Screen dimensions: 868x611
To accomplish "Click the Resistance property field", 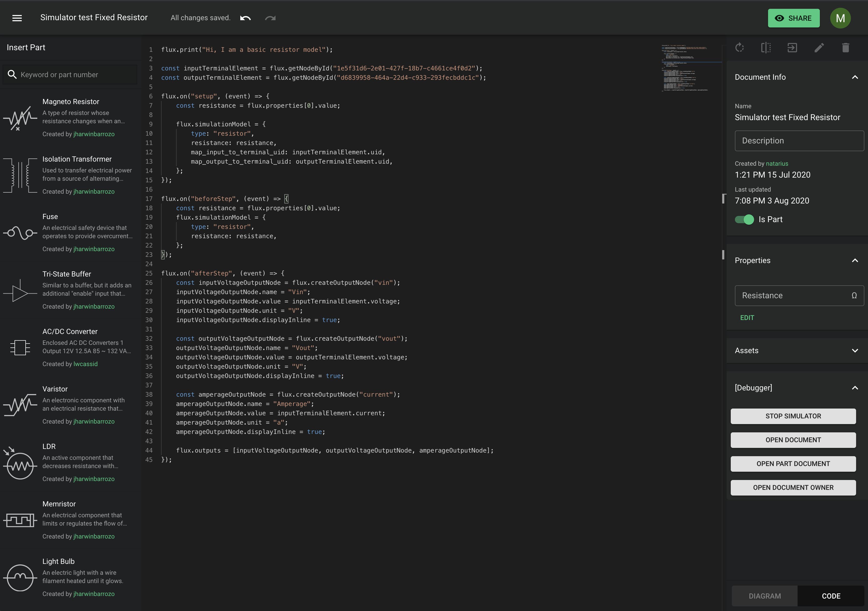I will [x=799, y=295].
